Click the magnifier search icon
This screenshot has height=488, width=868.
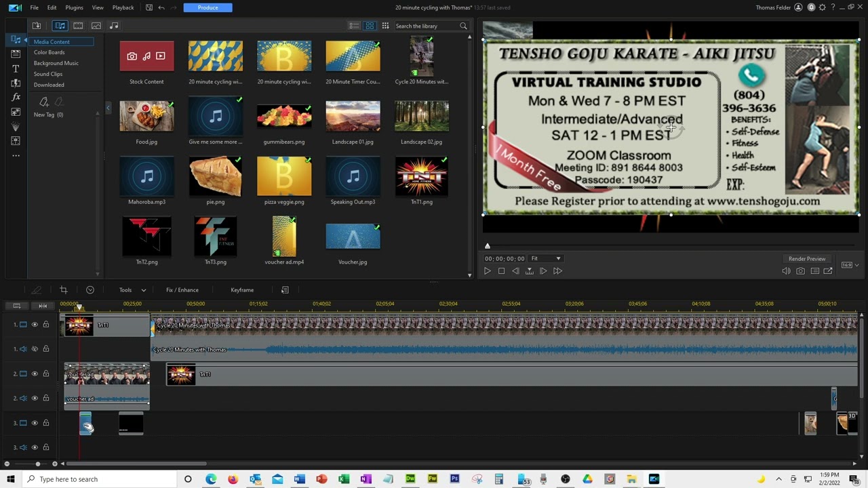click(x=463, y=26)
